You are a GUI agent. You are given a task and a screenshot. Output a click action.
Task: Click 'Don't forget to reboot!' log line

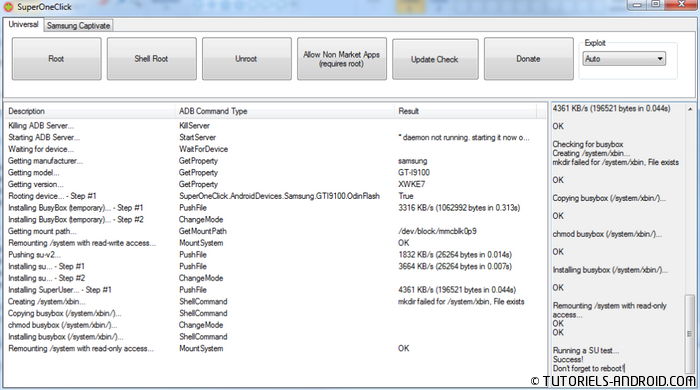589,369
